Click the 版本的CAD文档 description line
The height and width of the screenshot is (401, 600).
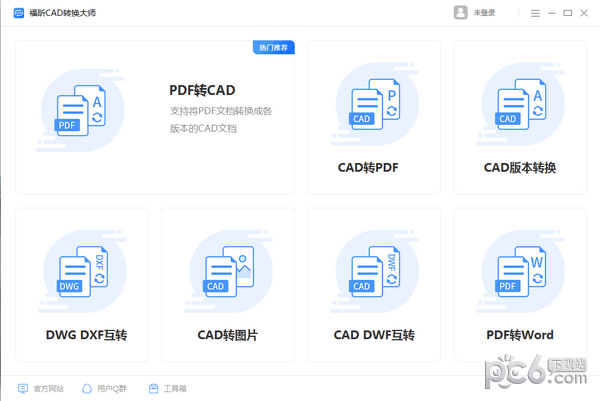(x=203, y=128)
